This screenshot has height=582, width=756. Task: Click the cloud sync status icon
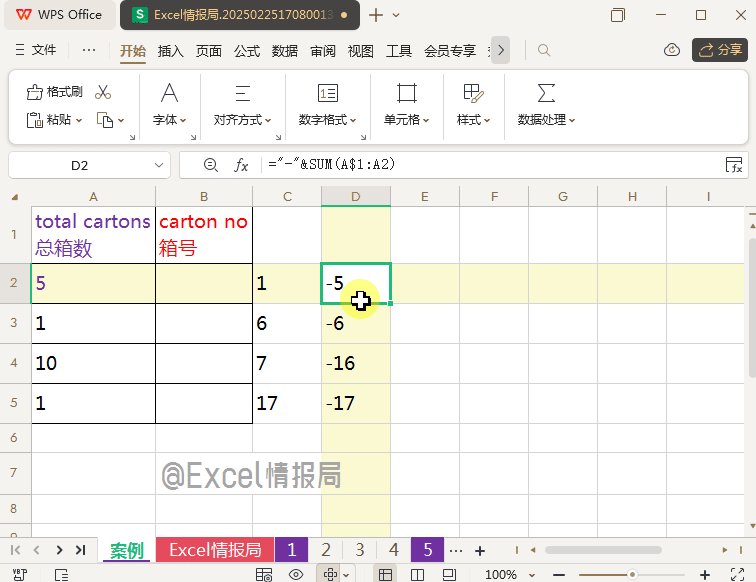[x=672, y=50]
